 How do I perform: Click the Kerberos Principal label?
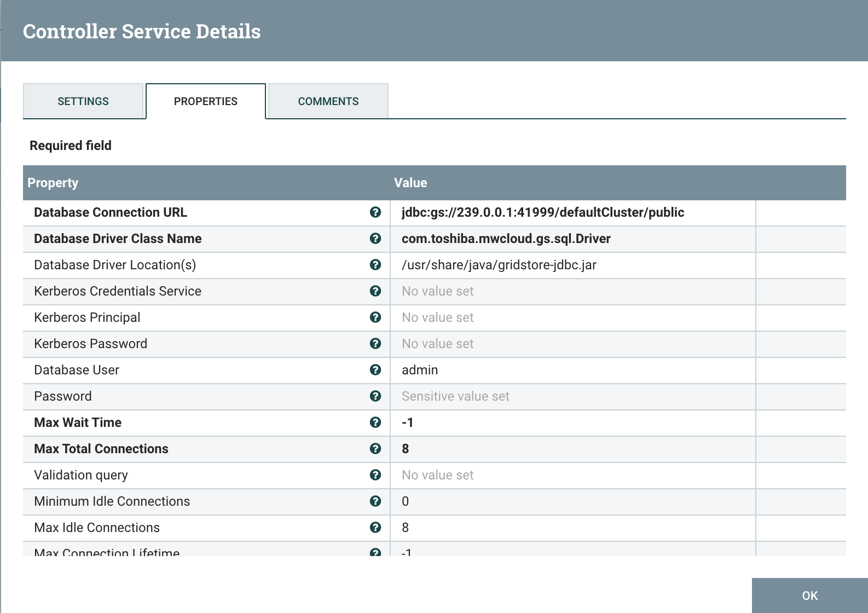pos(87,317)
